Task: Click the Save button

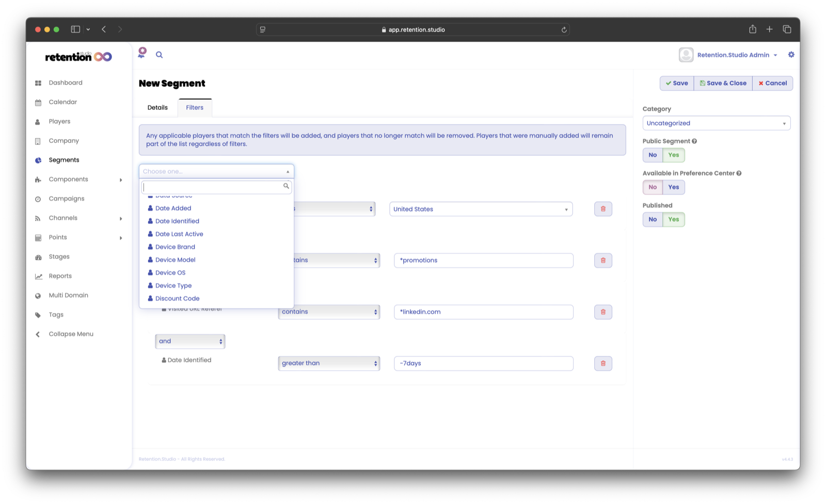Action: pos(677,84)
